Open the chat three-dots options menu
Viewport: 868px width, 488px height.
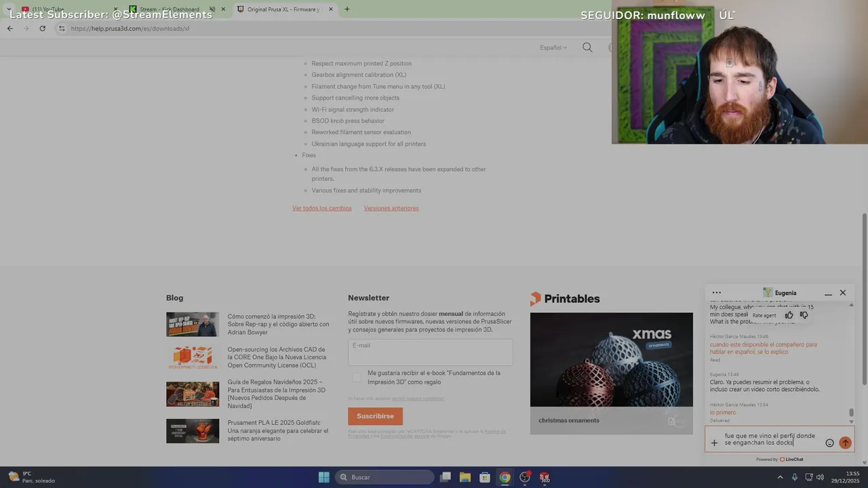(x=717, y=293)
